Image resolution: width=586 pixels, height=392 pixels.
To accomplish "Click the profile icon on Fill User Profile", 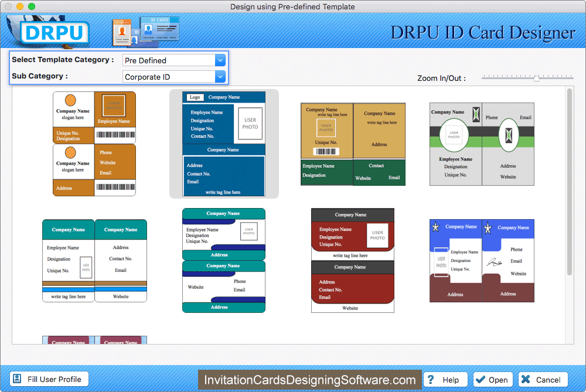I will [x=17, y=379].
